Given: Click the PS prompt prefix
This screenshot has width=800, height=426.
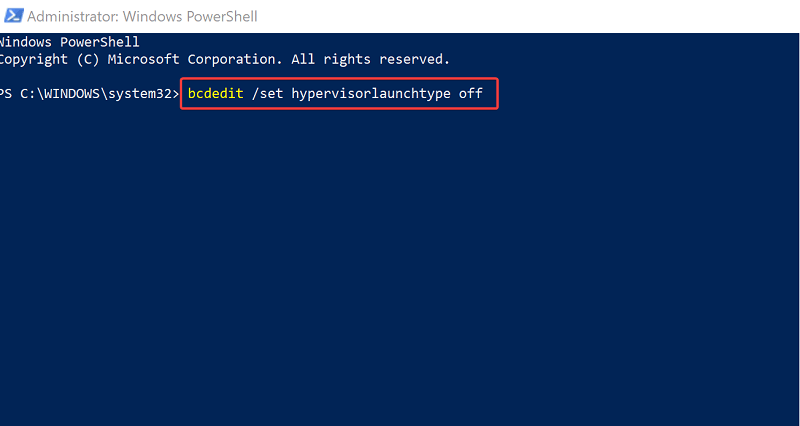Looking at the screenshot, I should click(x=5, y=94).
